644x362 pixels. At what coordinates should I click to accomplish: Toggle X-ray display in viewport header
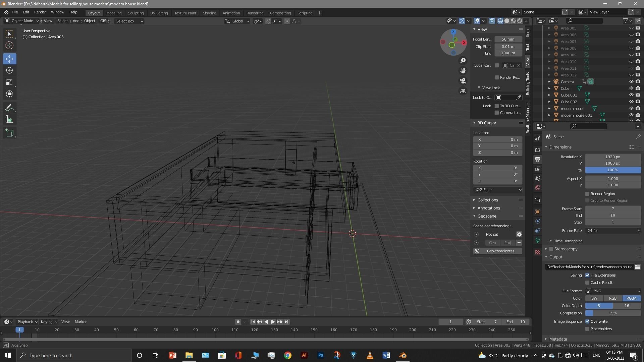492,21
